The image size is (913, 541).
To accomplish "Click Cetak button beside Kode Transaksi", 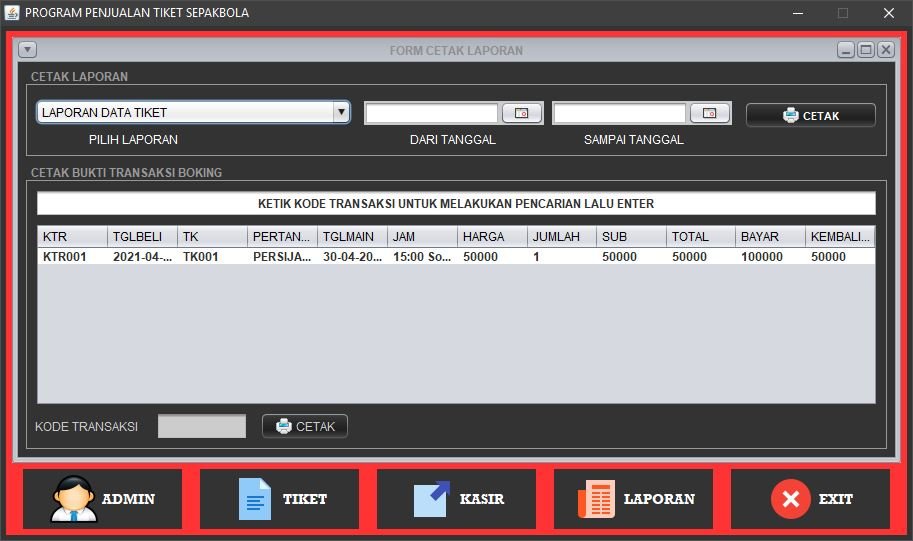I will (305, 426).
